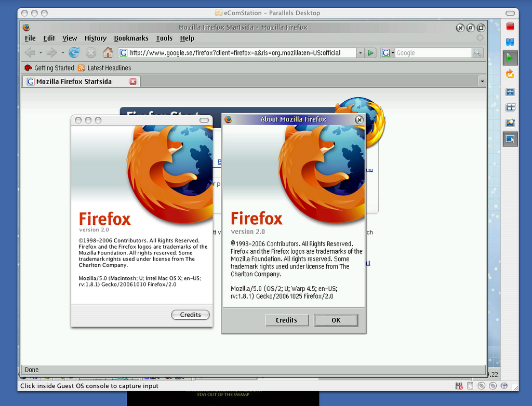Click the OS/2 Warp 4.5 user agent text
The image size is (532, 406).
(x=284, y=292)
